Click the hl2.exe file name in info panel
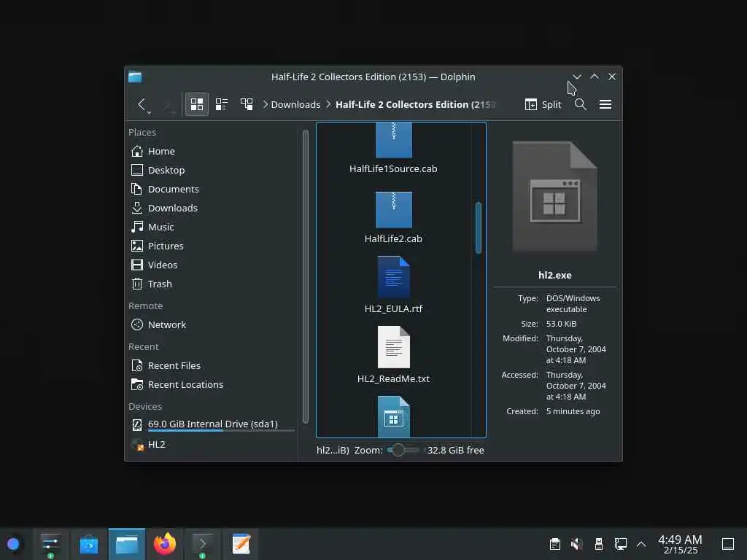 [x=555, y=275]
